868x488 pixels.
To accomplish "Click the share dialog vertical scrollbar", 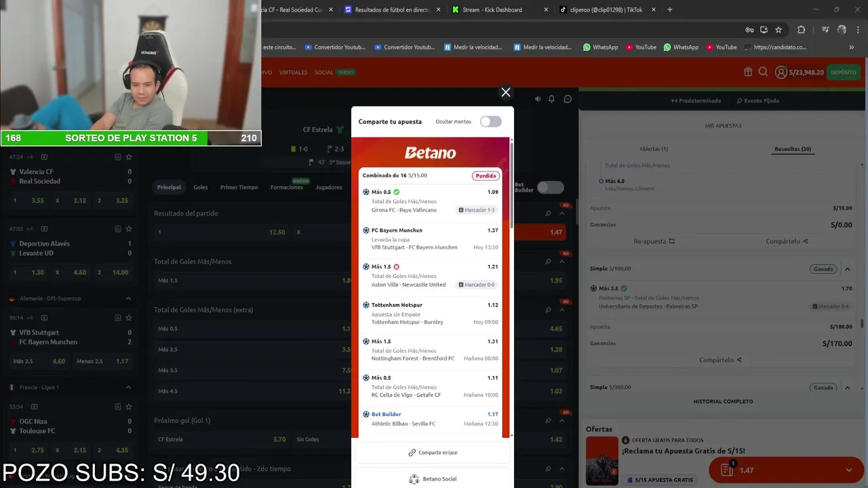I will coord(511,186).
